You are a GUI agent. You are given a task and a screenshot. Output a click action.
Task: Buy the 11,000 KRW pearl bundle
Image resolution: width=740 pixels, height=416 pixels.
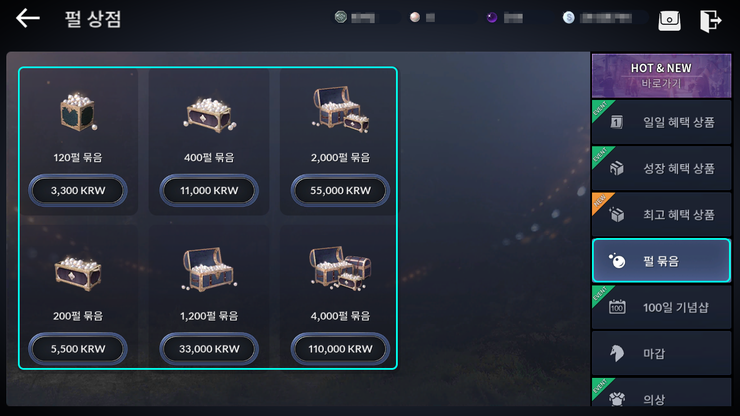point(209,190)
